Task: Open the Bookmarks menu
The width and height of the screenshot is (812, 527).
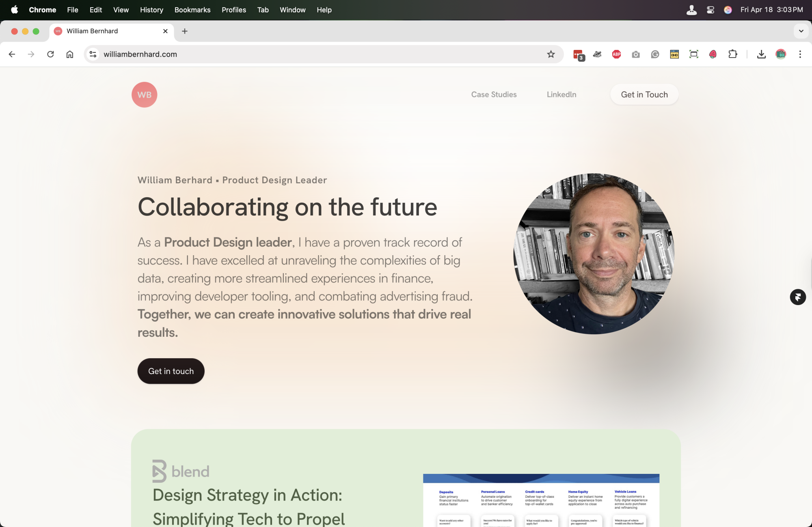Action: point(192,10)
